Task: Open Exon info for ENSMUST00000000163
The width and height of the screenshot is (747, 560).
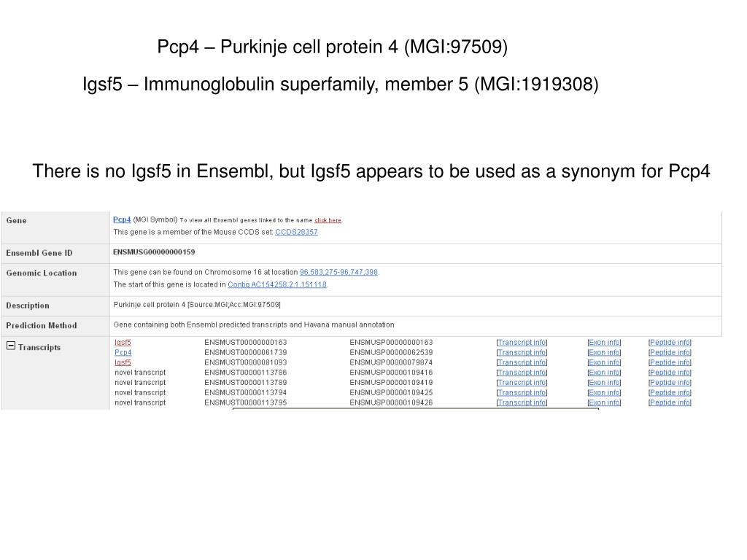Action: pyautogui.click(x=604, y=343)
